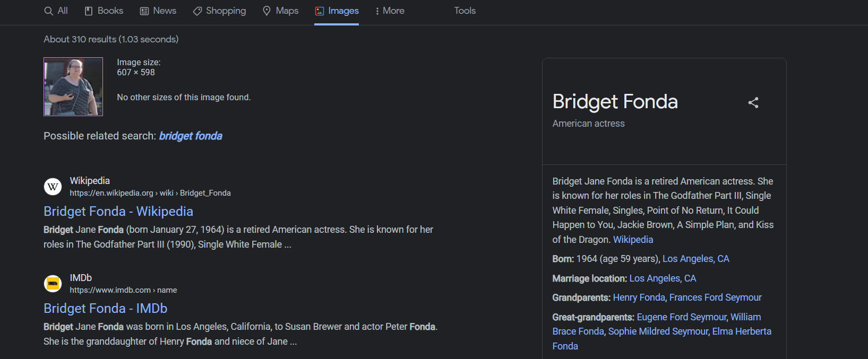Open the Henry Fonda grandparent link
Screen dimensions: 868x359
pos(639,297)
